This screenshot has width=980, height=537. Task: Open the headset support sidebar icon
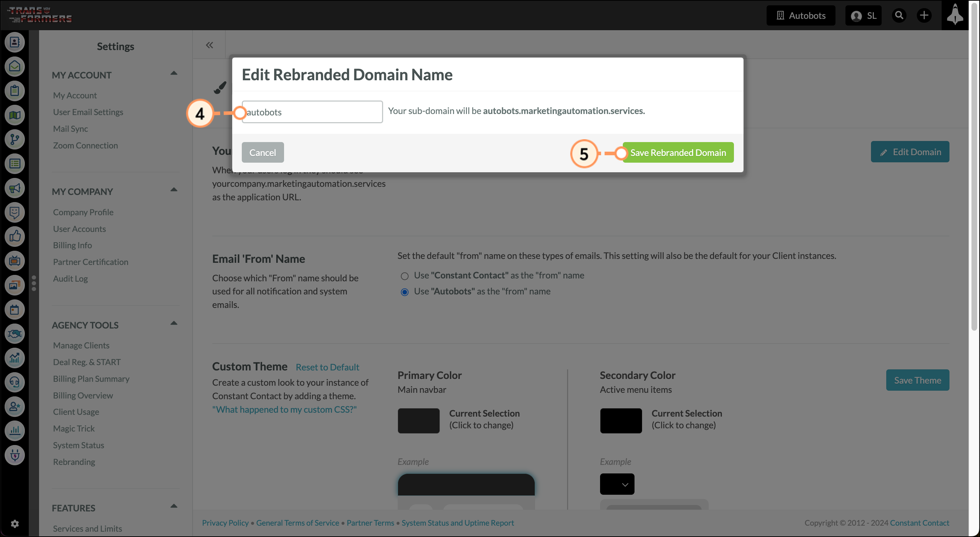pyautogui.click(x=15, y=382)
